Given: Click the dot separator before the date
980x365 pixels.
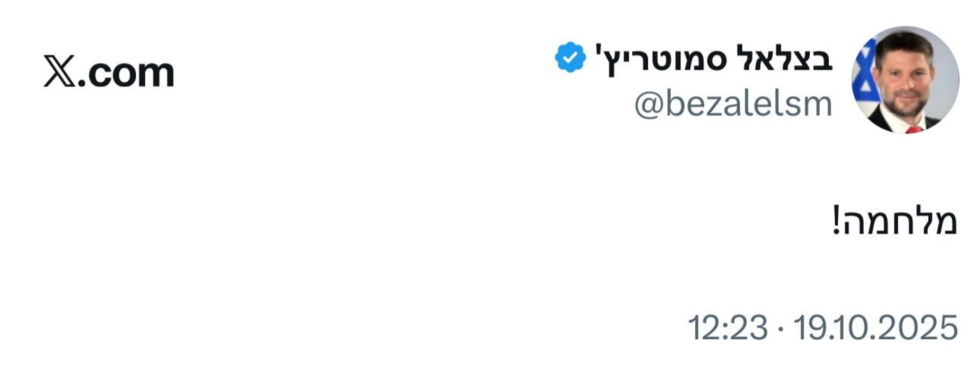Looking at the screenshot, I should coord(780,327).
